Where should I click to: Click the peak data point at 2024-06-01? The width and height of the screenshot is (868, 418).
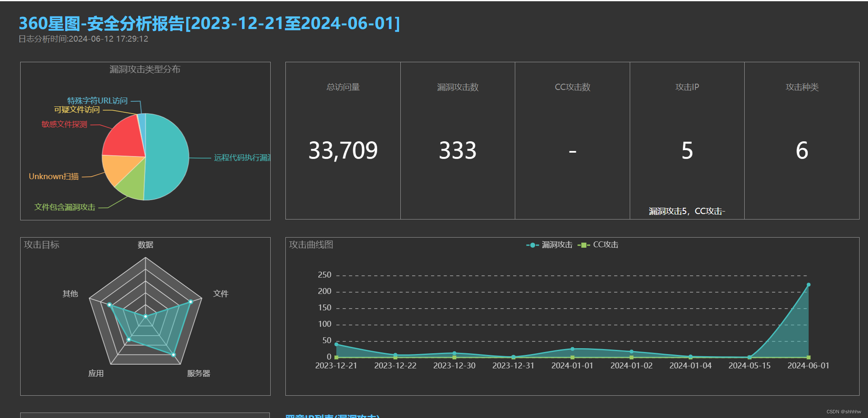coord(808,285)
